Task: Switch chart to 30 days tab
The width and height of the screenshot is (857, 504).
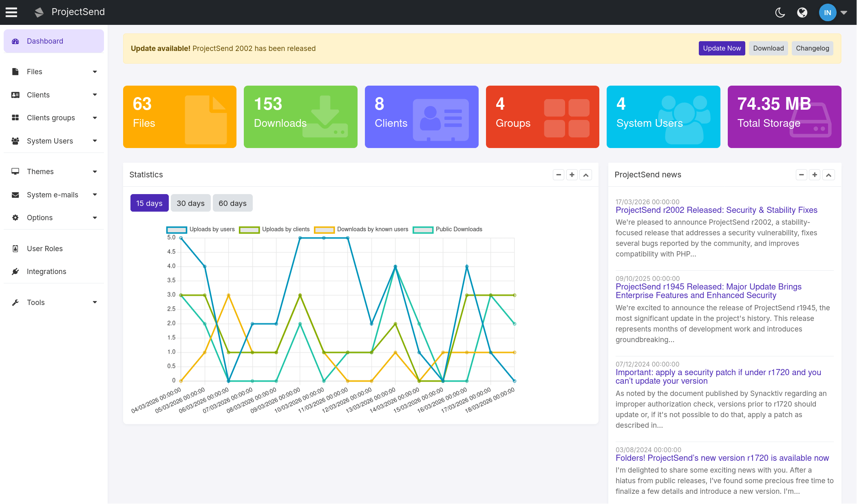Action: click(x=190, y=203)
